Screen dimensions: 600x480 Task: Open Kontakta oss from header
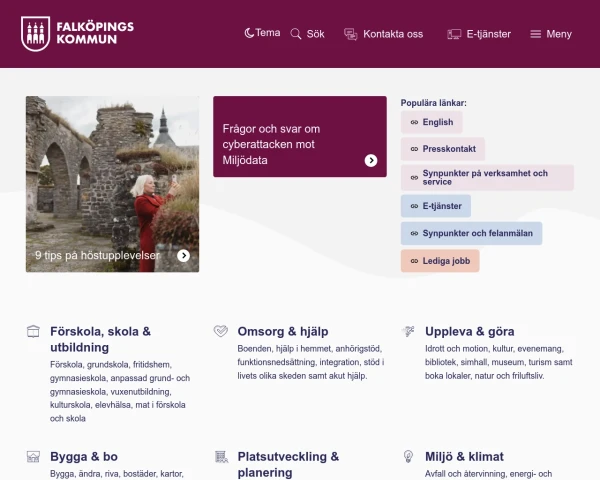pyautogui.click(x=383, y=34)
